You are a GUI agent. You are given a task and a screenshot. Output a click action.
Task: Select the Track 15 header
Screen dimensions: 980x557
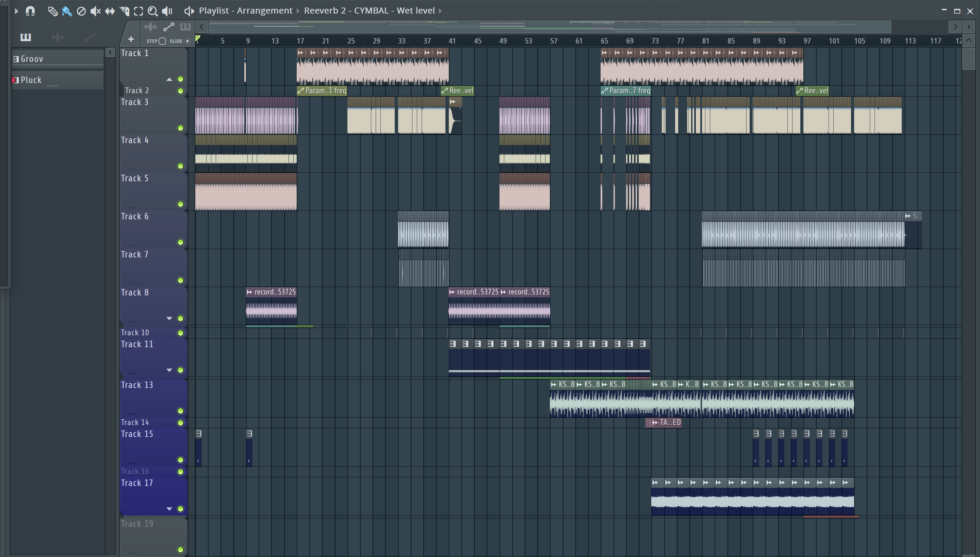point(153,447)
